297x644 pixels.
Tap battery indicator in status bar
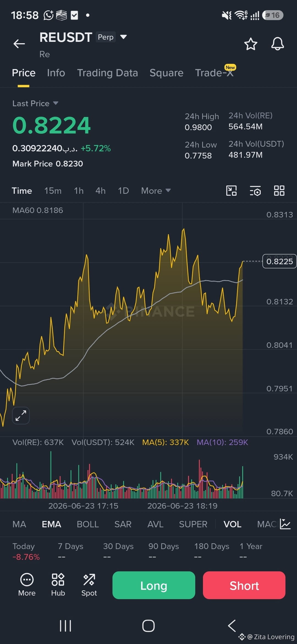[273, 15]
